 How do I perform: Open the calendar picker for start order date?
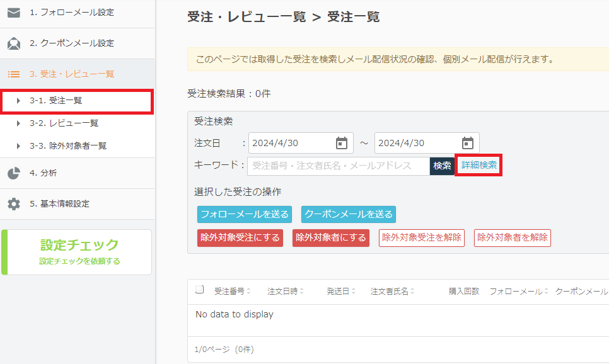[x=342, y=143]
